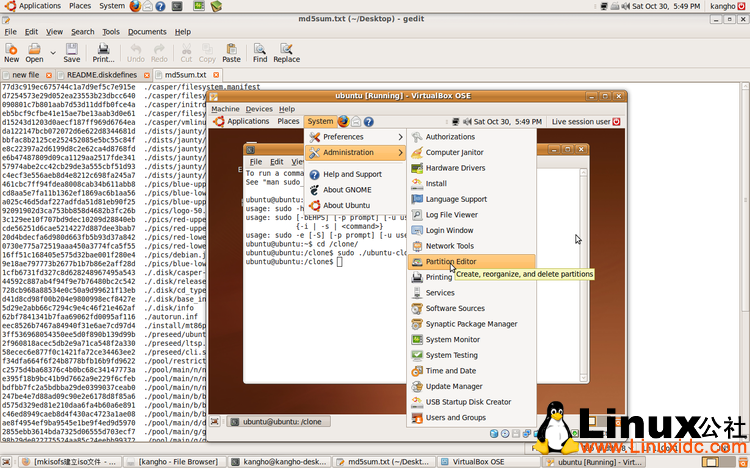Click guest System menu in VirtualBox
Screen dimensions: 750x468
point(320,122)
